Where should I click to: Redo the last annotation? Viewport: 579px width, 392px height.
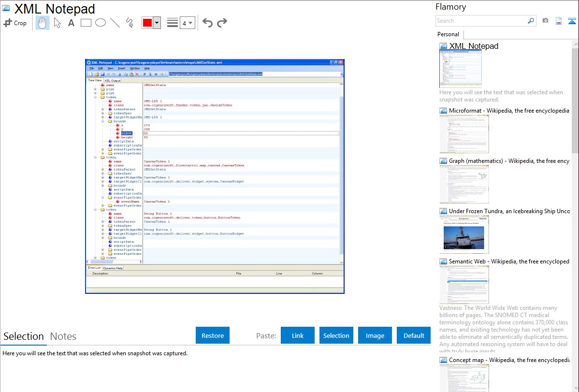click(x=222, y=23)
